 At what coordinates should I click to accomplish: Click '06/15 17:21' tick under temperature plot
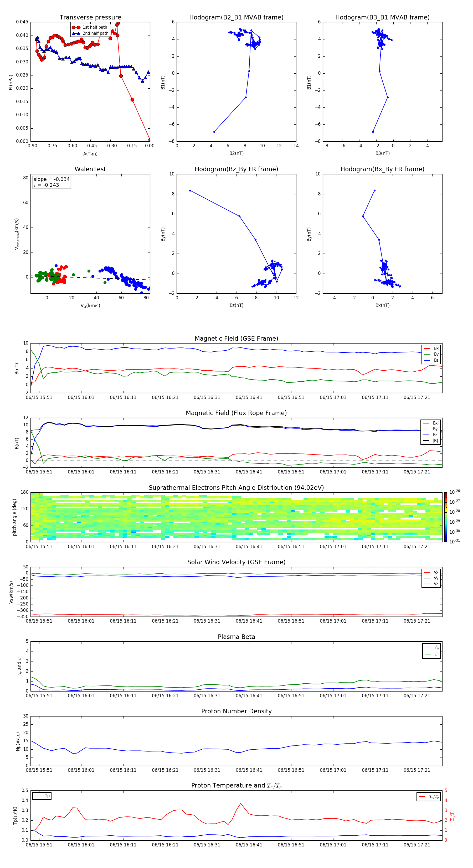tap(417, 845)
